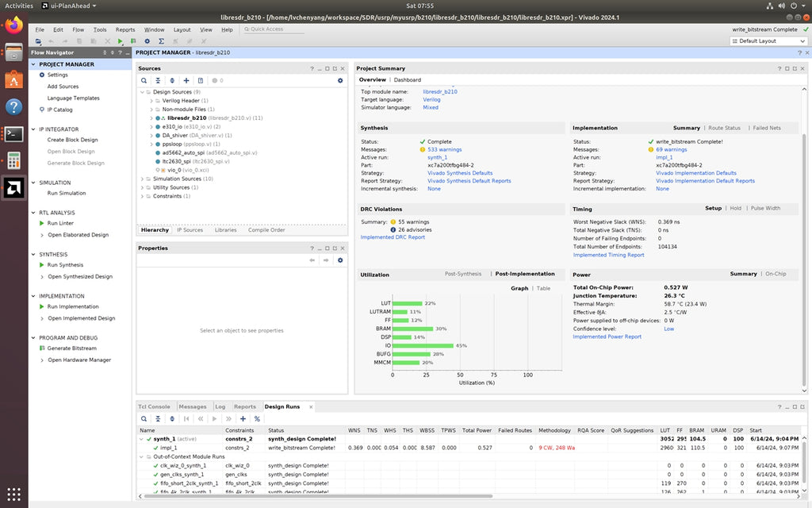Viewport: 812px width, 508px height.
Task: Open the Implemented DRC Report link
Action: 393,237
